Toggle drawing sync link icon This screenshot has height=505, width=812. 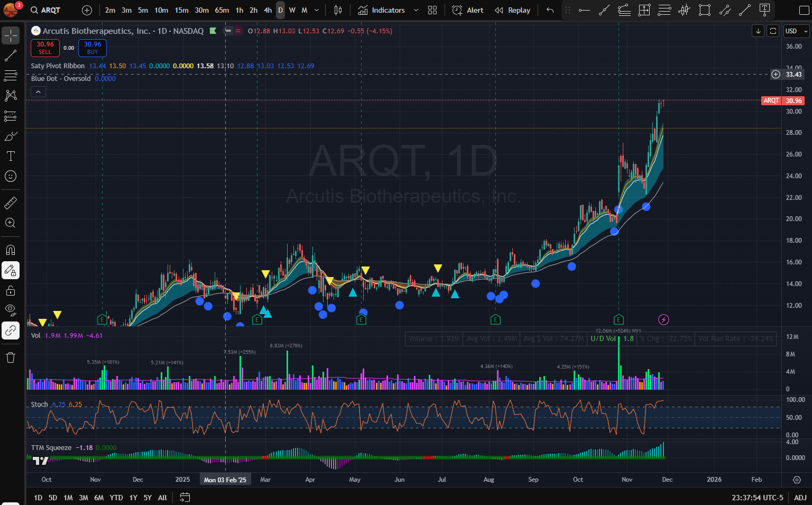coord(11,330)
